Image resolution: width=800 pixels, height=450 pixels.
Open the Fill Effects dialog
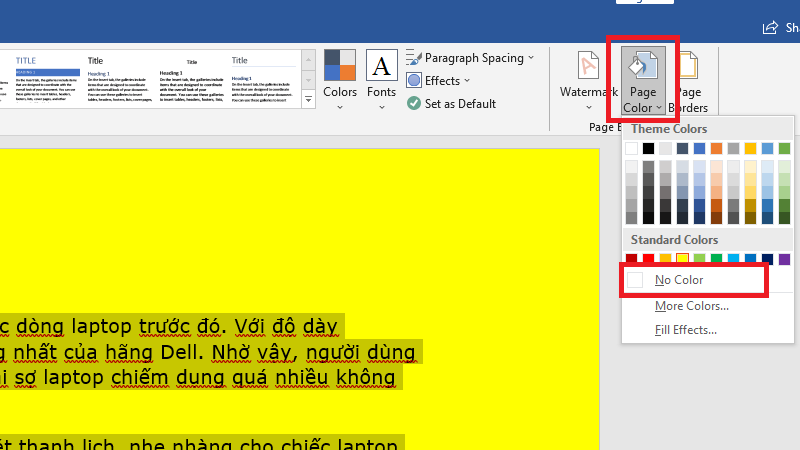[685, 329]
